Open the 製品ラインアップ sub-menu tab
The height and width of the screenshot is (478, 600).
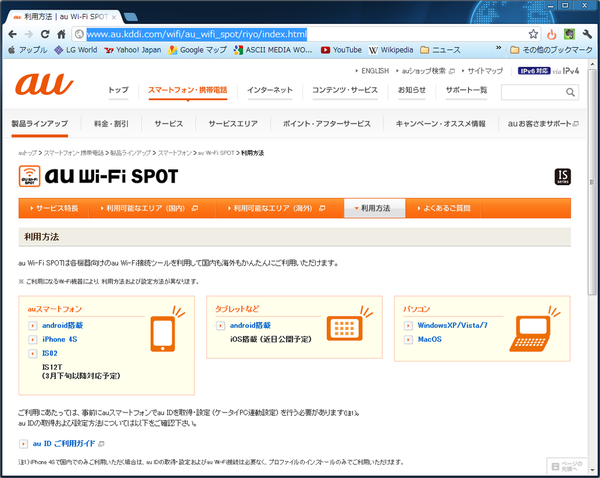point(40,124)
